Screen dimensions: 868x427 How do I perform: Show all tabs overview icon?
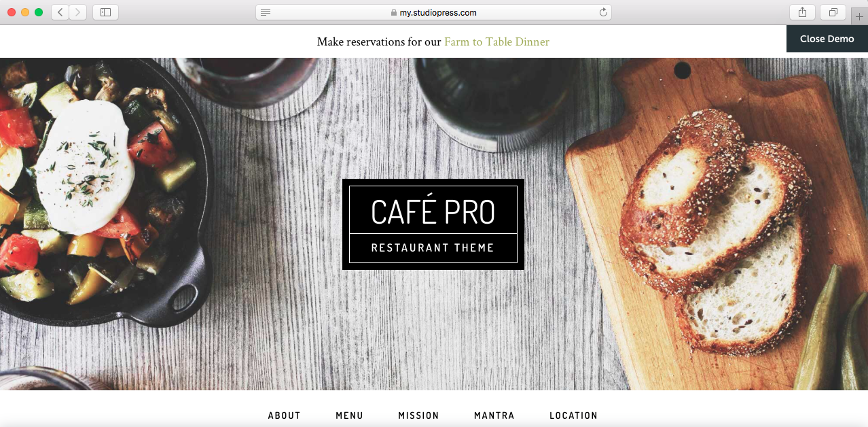(x=833, y=12)
